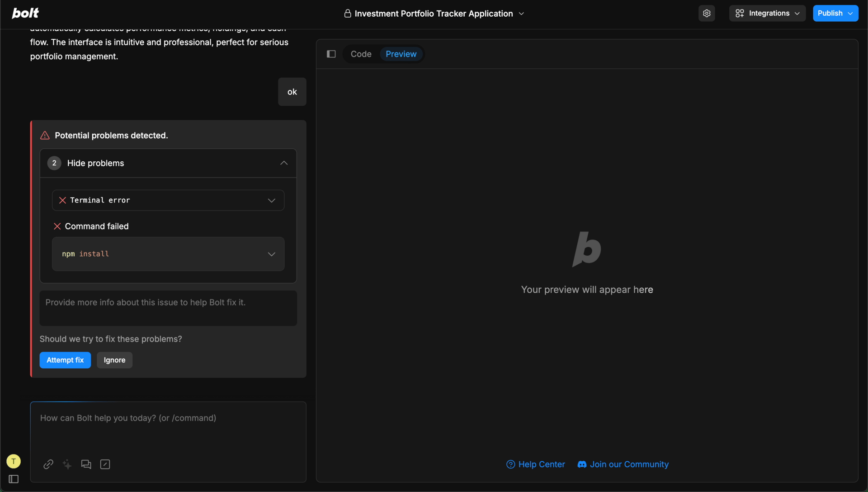Click the bolt logo
This screenshot has width=868, height=492.
25,13
